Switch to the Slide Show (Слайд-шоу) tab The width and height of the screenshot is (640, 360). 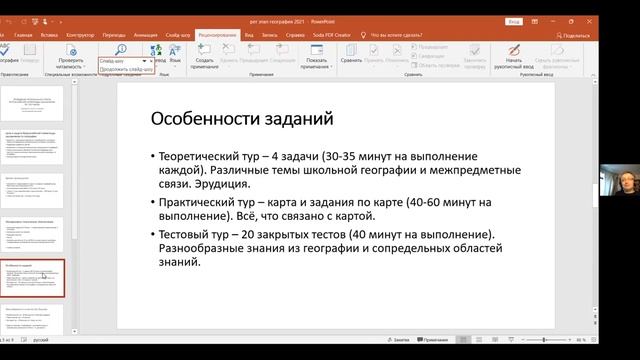coord(178,35)
